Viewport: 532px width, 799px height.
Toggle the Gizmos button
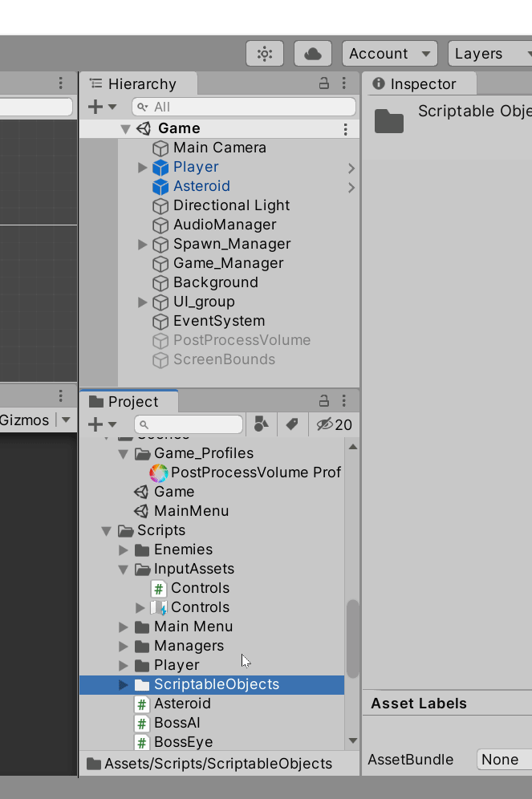point(24,420)
